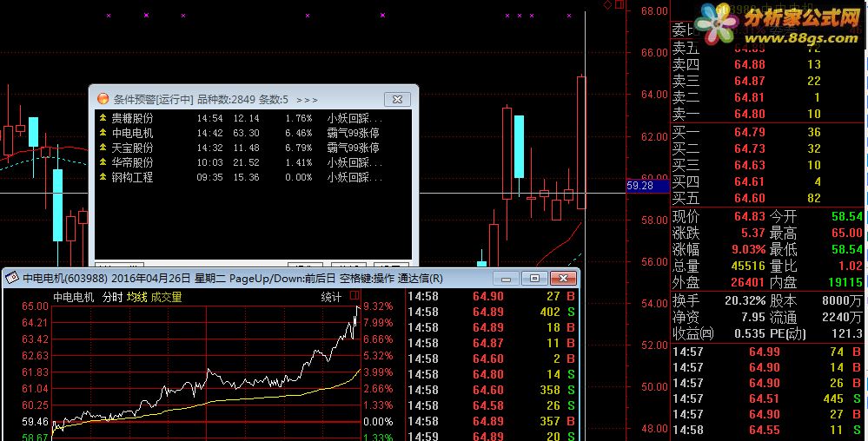Click the 中电电机 name label in the intraday chart
This screenshot has width=868, height=441.
74,297
